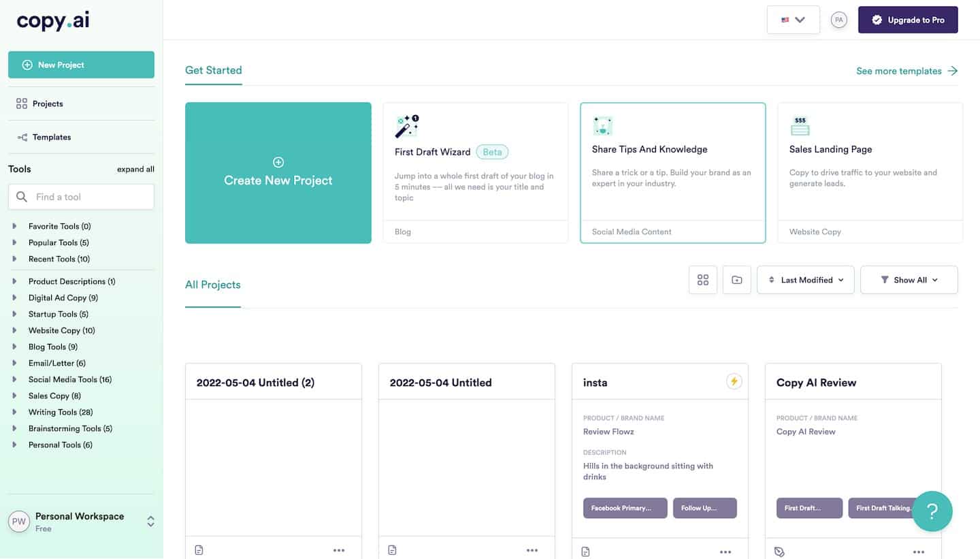This screenshot has height=559, width=980.
Task: Click the lightning bolt on the insta project
Action: (734, 382)
